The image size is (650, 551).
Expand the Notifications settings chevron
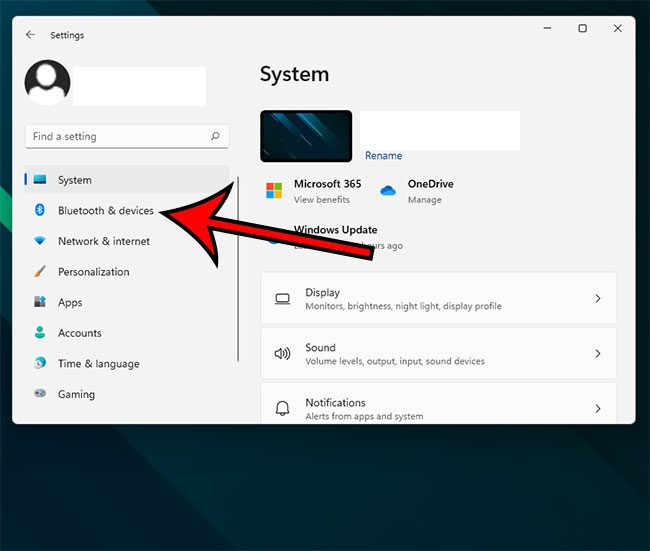tap(598, 409)
